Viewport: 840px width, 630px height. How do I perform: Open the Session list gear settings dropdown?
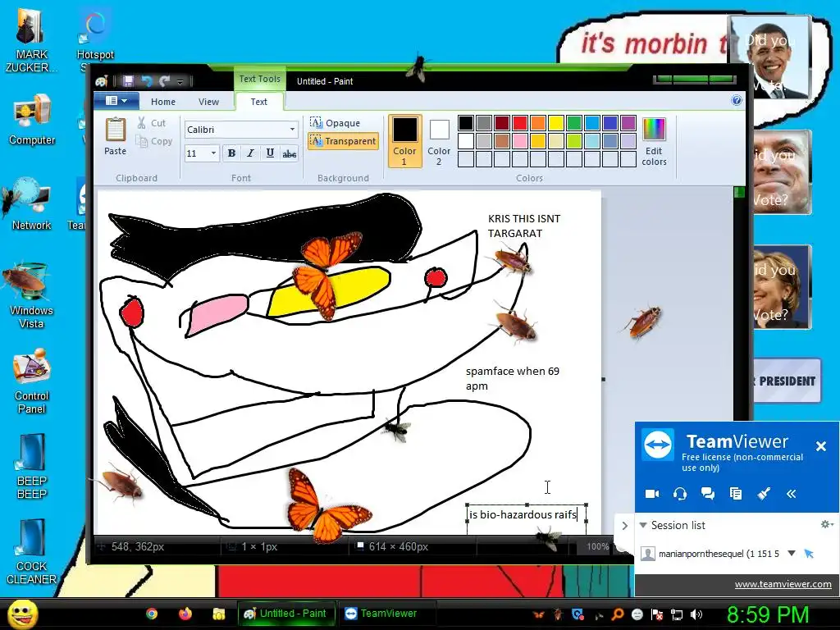point(827,524)
